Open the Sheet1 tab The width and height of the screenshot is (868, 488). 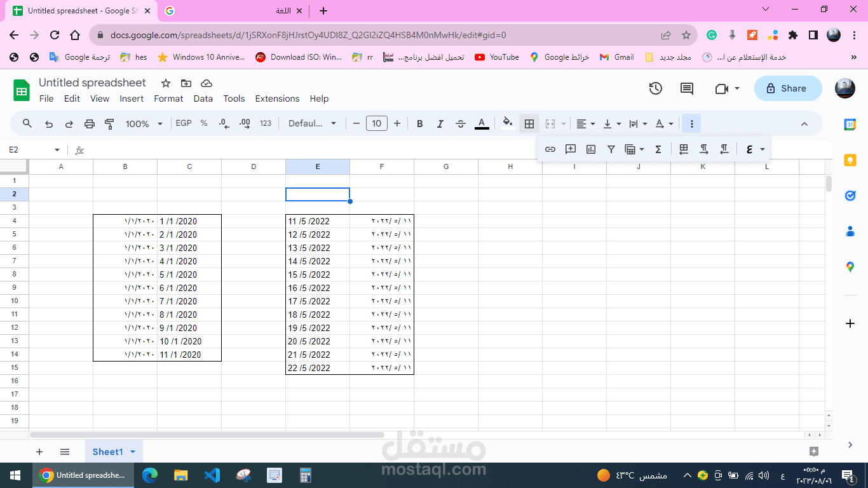point(114,452)
